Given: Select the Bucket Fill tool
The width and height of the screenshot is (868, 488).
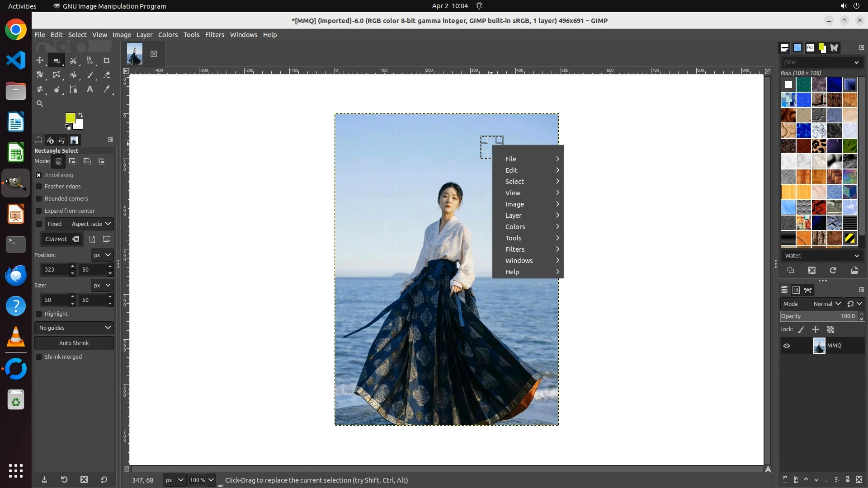Looking at the screenshot, I should pos(73,75).
